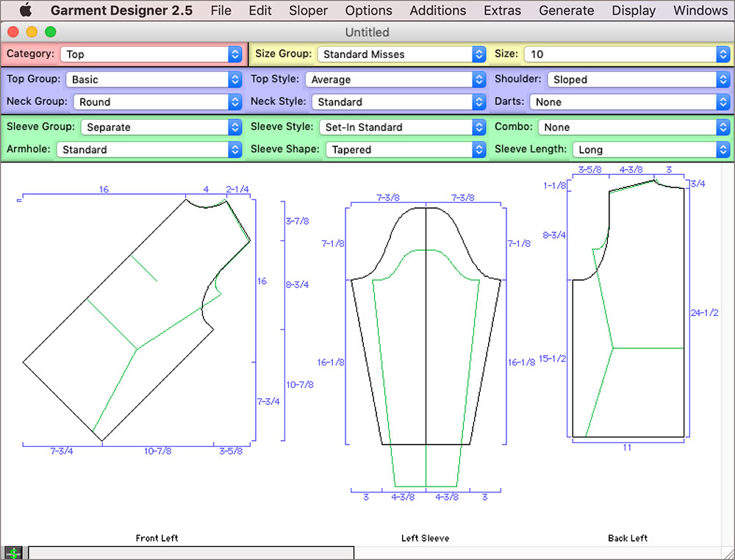Click the Untitled window title

click(x=367, y=32)
